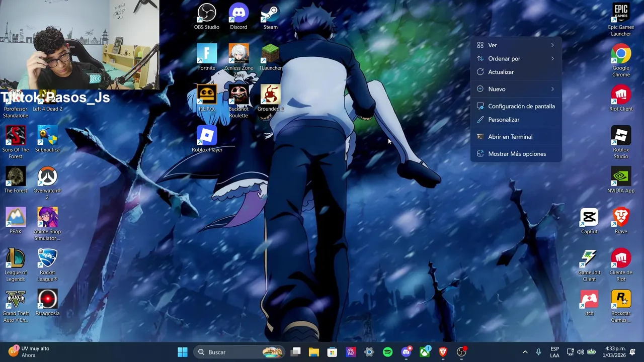Select the Zenless Zone Zero shortcut
This screenshot has height=362, width=644.
pos(238,60)
